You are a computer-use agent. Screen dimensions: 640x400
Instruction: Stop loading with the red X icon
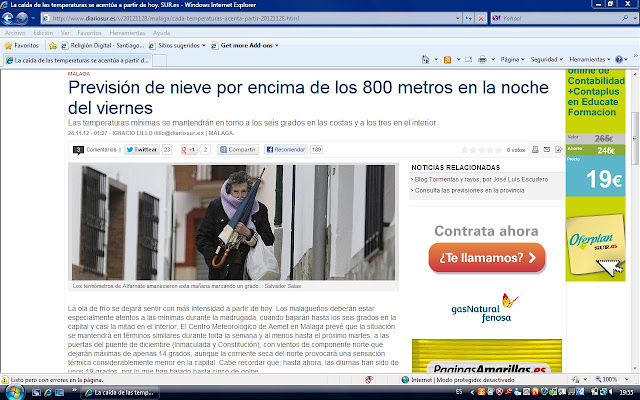pos(481,18)
